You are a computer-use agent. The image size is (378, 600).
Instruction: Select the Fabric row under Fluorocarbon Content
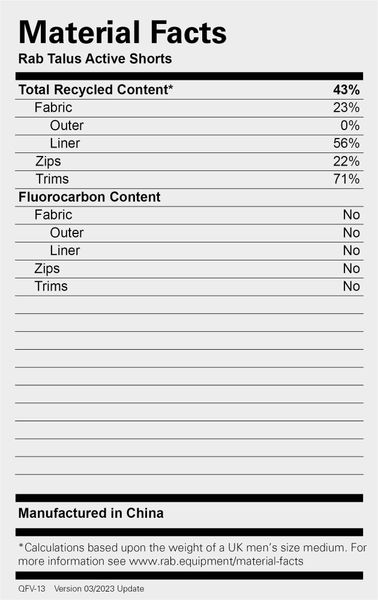pyautogui.click(x=189, y=215)
